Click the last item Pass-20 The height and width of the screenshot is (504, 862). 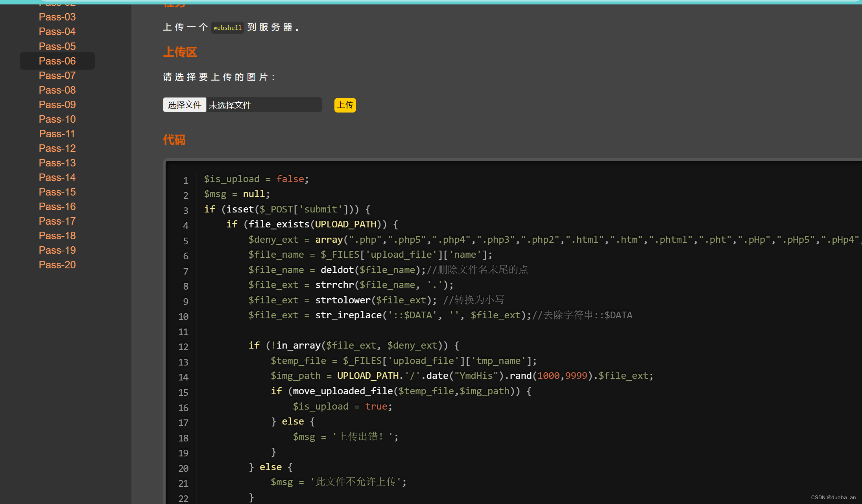click(57, 265)
